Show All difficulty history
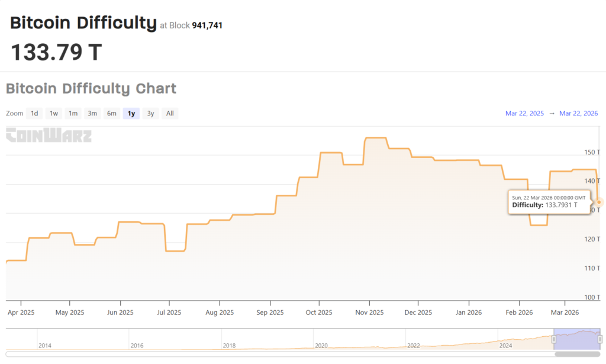This screenshot has width=606, height=364. click(170, 114)
